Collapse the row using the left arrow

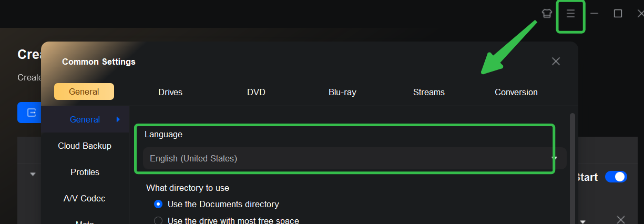pyautogui.click(x=33, y=174)
